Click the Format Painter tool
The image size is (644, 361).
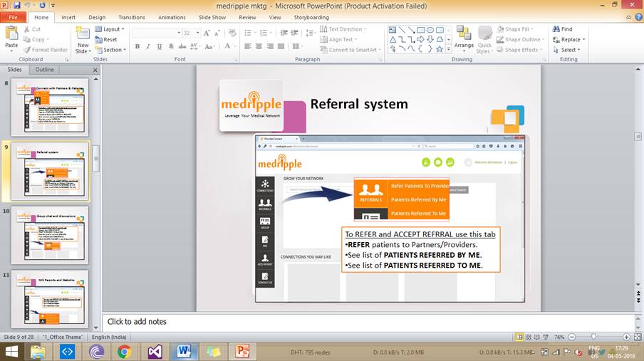pyautogui.click(x=46, y=50)
